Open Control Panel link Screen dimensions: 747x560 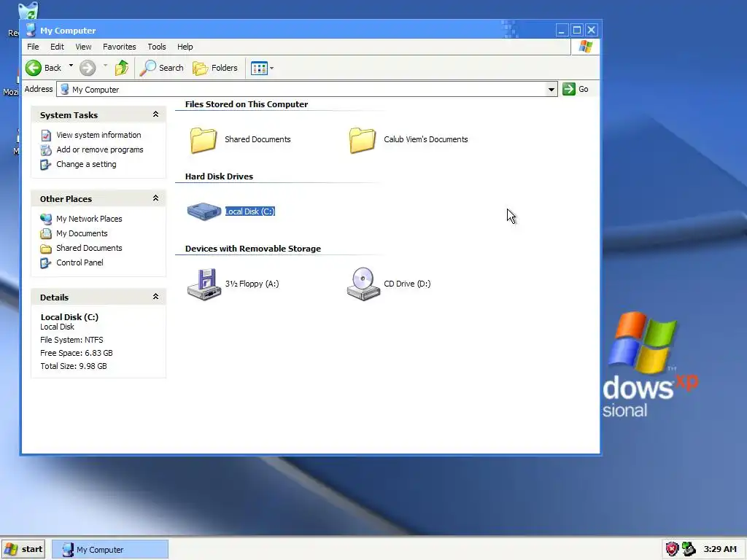click(80, 262)
